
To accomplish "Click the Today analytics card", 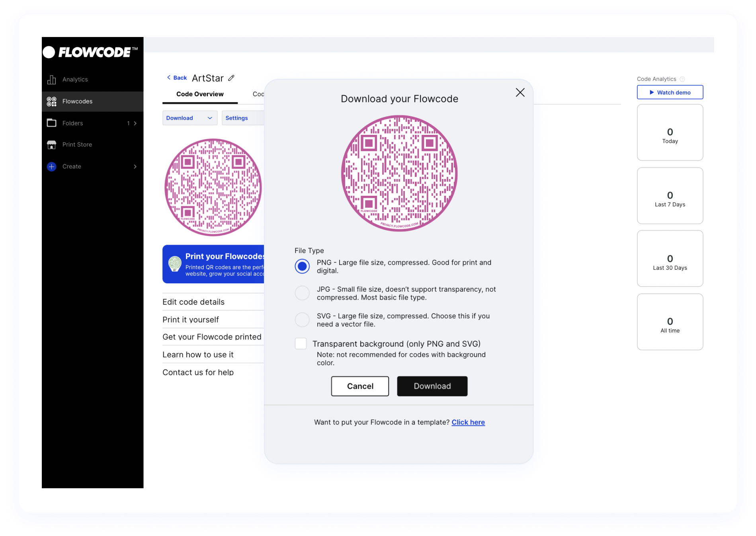I will click(x=670, y=133).
